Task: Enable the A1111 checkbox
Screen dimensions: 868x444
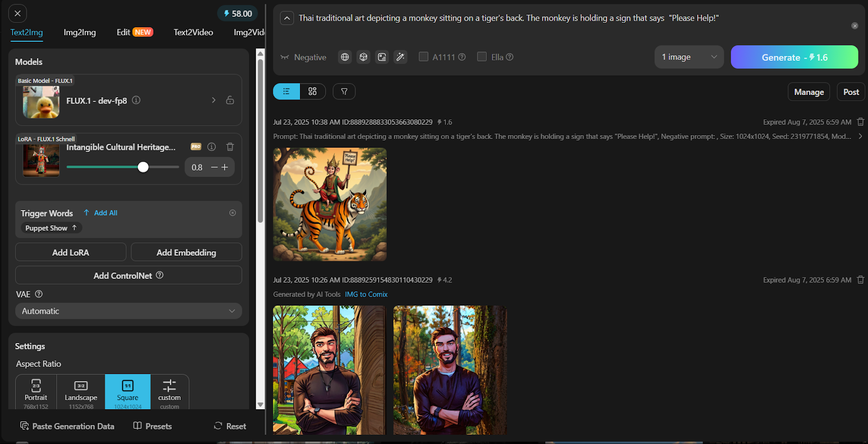Action: pos(424,57)
